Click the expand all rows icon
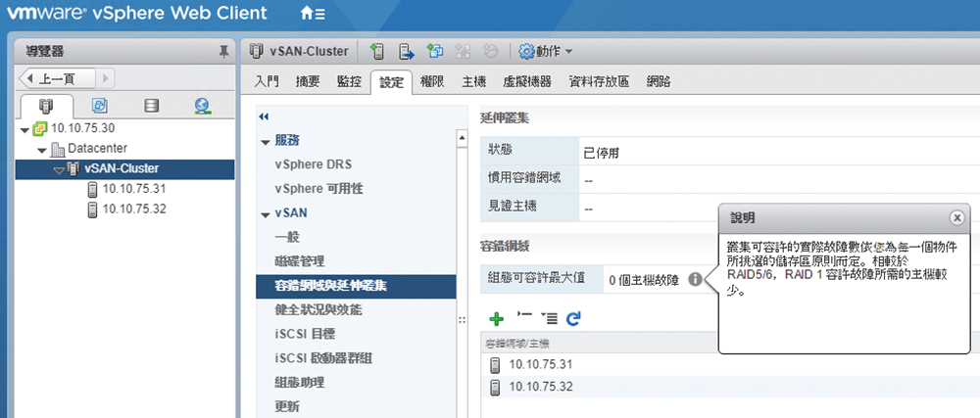 (549, 318)
